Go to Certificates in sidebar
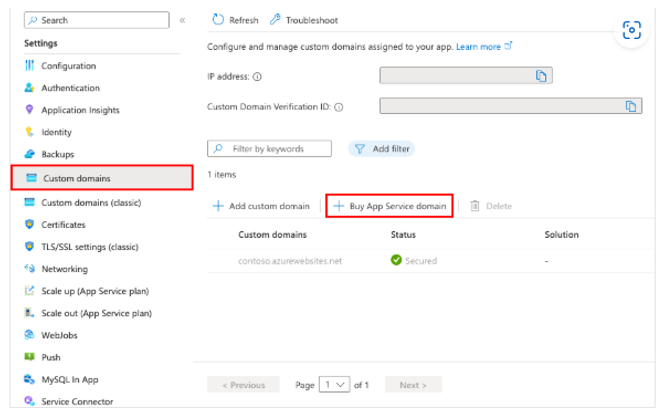 click(63, 225)
